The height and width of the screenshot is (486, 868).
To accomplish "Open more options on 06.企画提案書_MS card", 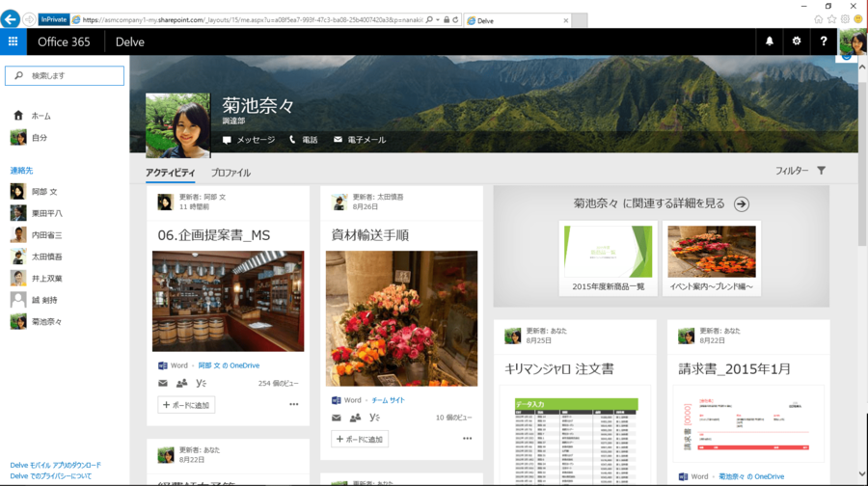I will pyautogui.click(x=294, y=404).
